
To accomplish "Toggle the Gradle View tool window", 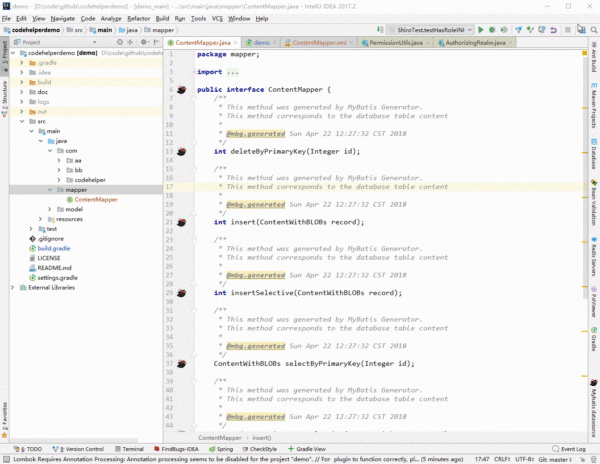I will (x=307, y=449).
